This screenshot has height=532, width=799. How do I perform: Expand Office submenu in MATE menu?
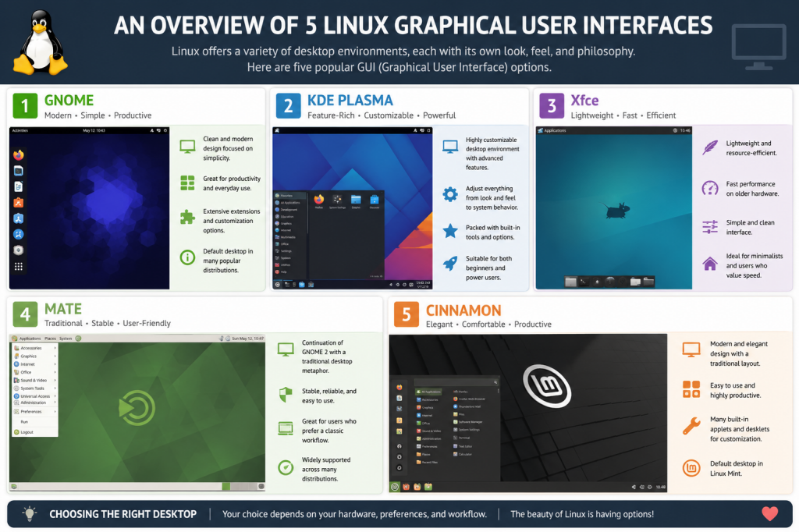pyautogui.click(x=34, y=372)
